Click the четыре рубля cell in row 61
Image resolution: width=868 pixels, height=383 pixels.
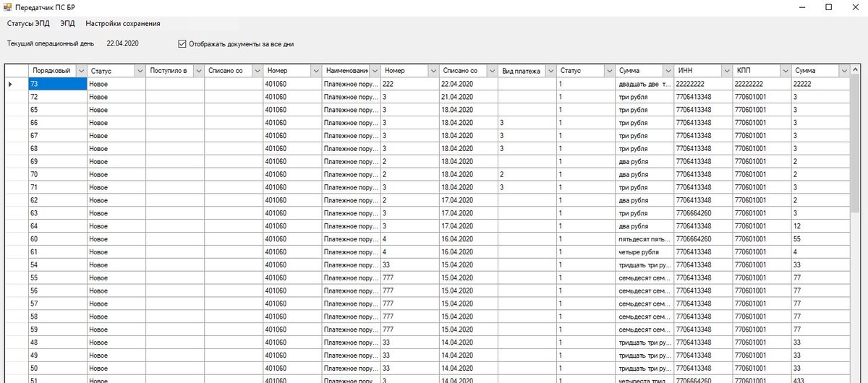(644, 252)
